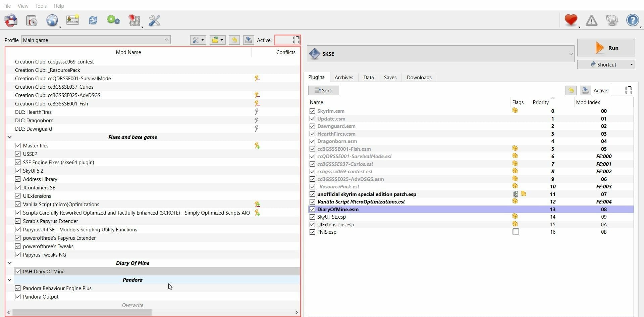Viewport: 644px width, 317px height.
Task: Click the SKSE executable icon
Action: [x=315, y=54]
